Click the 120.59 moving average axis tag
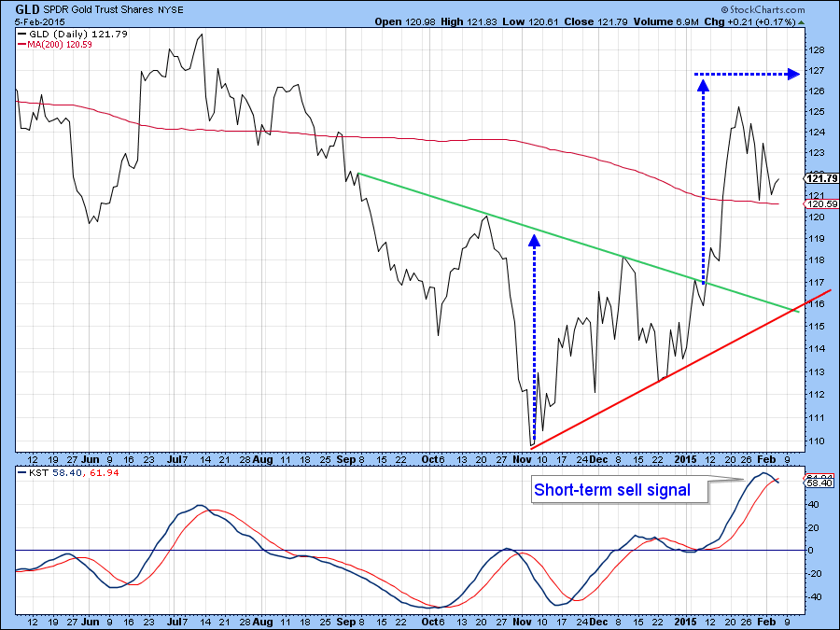Viewport: 840px width, 630px height. (x=821, y=203)
